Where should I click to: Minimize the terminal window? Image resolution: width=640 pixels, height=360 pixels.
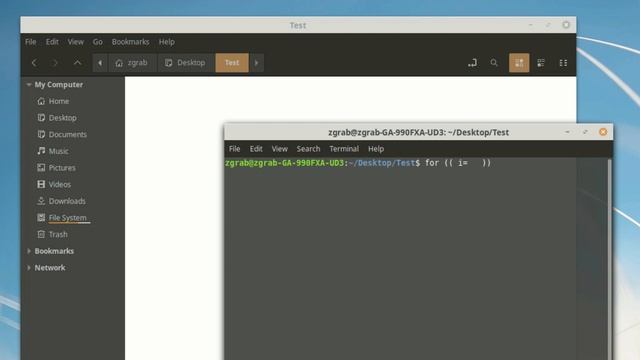567,132
